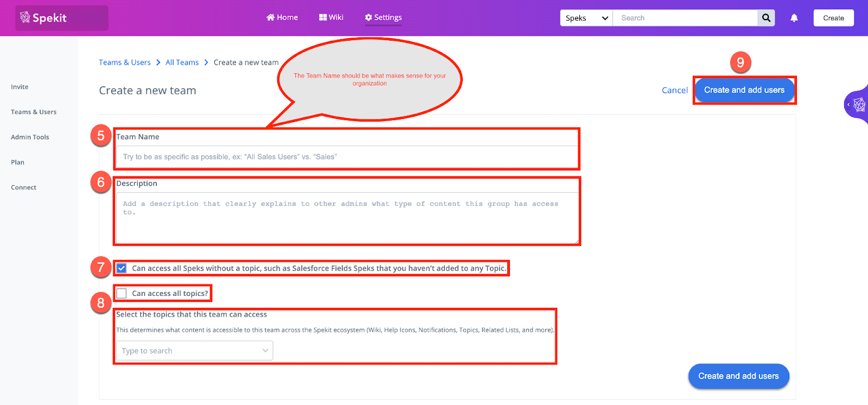Open the Settings tab

point(383,17)
